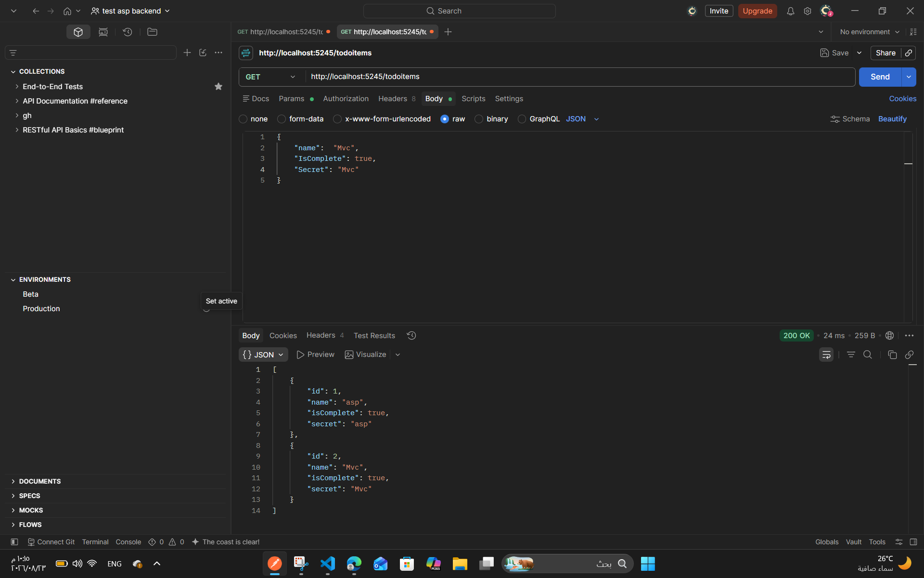The image size is (924, 578).
Task: Open the History sidebar icon
Action: (x=128, y=32)
